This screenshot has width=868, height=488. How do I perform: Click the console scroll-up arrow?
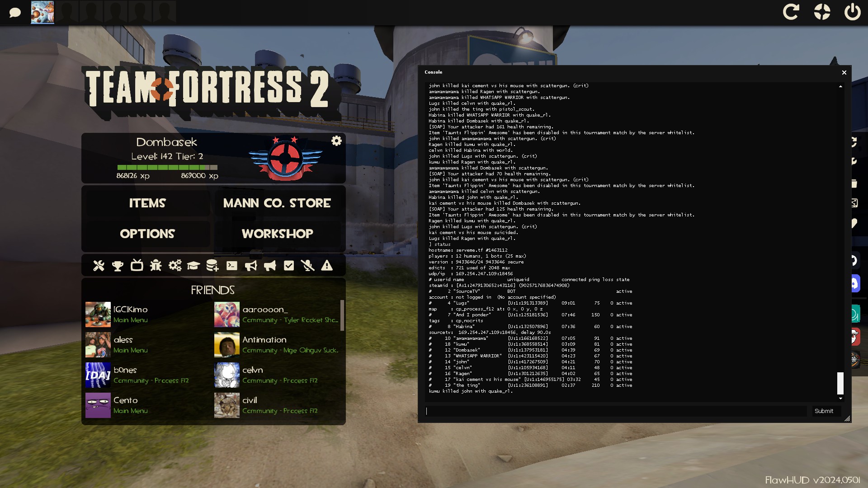840,86
